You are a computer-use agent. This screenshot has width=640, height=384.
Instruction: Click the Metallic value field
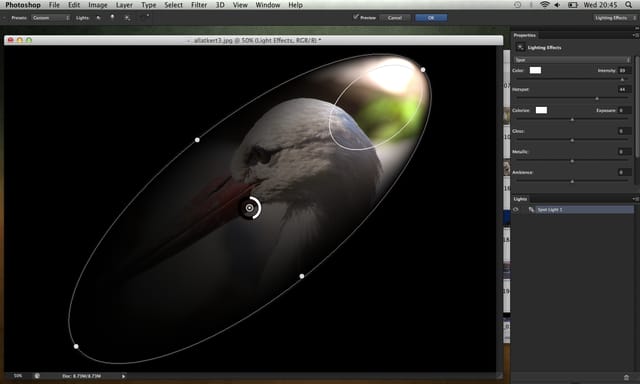(624, 151)
